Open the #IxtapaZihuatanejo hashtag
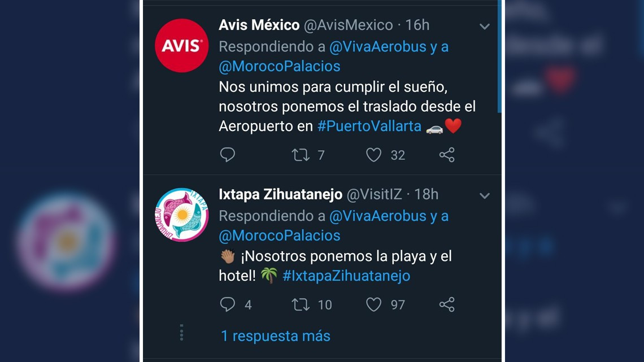644x362 pixels. 346,276
